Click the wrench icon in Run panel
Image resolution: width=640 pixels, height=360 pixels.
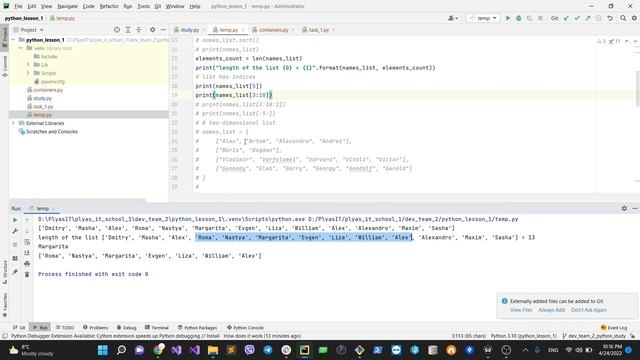tap(15, 231)
